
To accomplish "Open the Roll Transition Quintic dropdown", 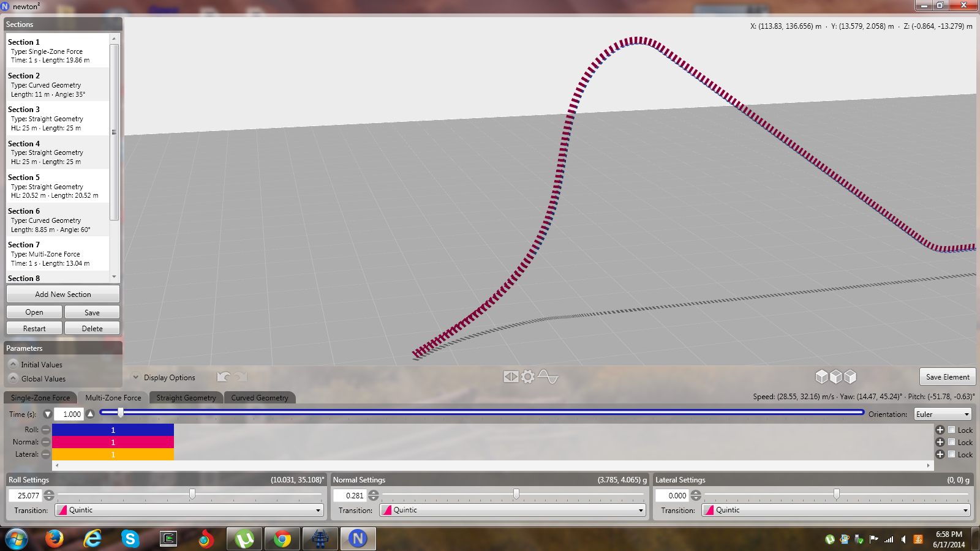I will click(x=189, y=510).
